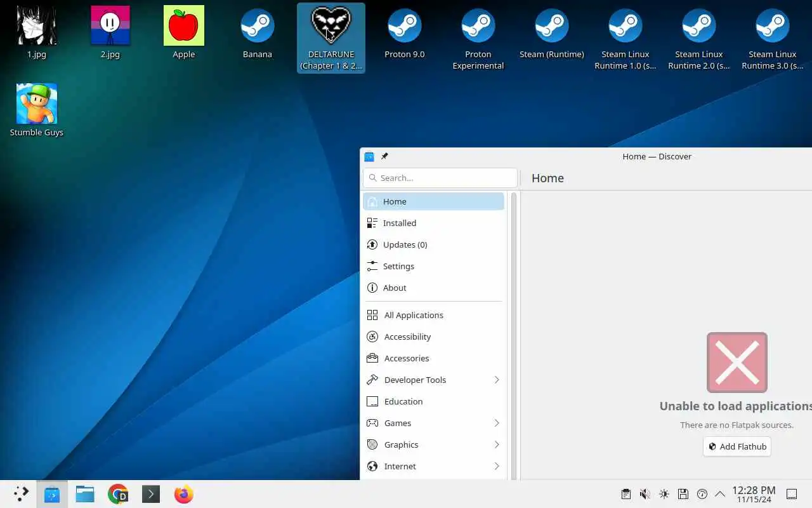
Task: Show hidden system tray icons arrow
Action: 720,494
